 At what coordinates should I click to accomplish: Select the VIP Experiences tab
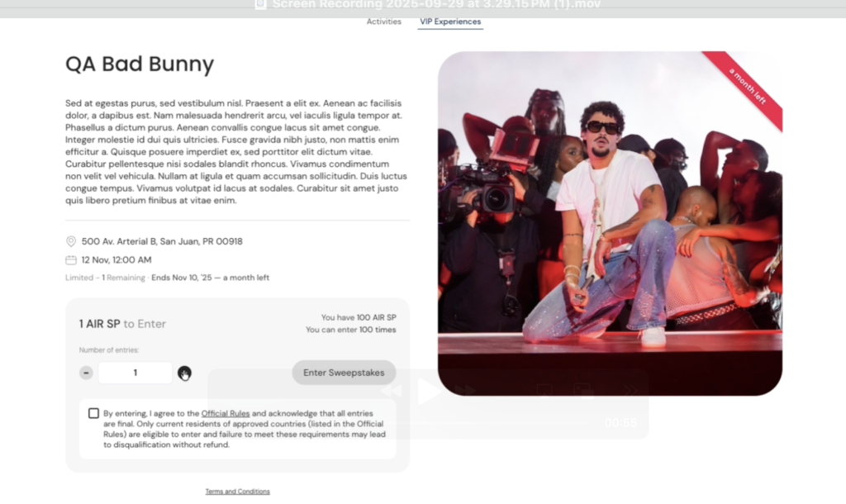[x=450, y=21]
